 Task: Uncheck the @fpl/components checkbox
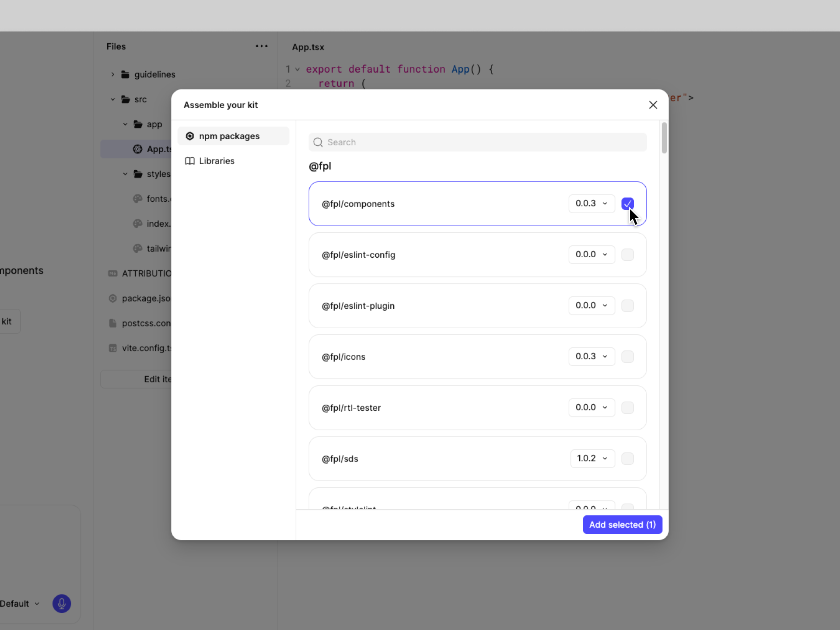pos(627,203)
